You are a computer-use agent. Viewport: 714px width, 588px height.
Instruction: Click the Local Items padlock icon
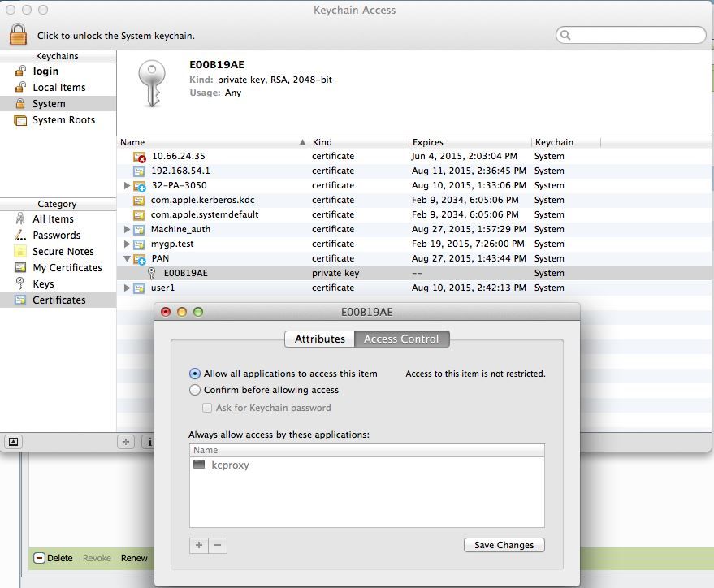click(20, 88)
